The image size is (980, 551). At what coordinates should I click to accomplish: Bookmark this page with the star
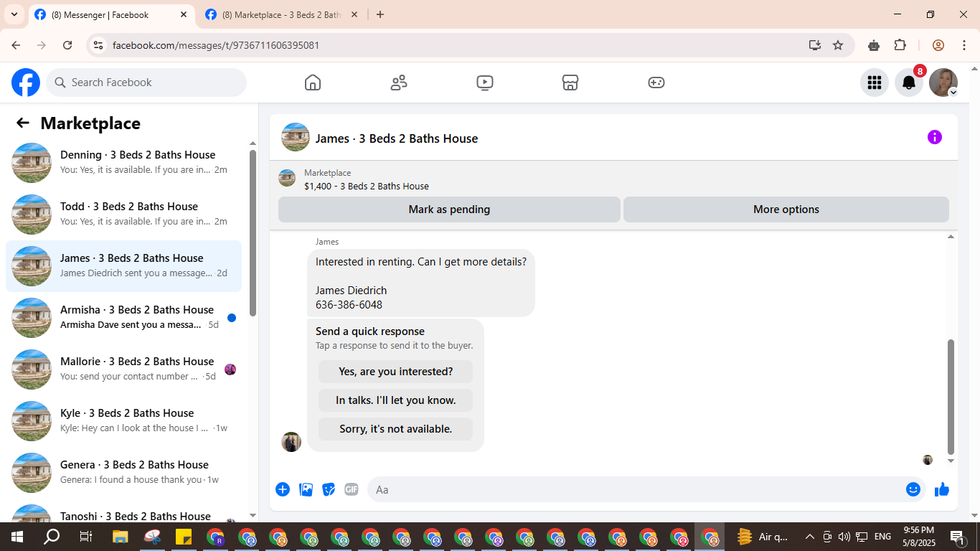(838, 45)
